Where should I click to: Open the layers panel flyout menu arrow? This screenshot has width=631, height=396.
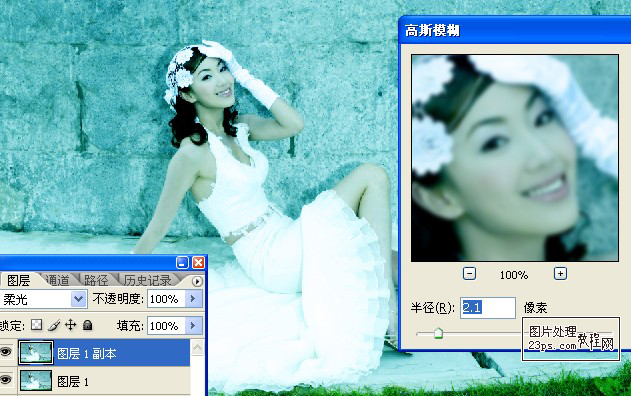pyautogui.click(x=197, y=281)
